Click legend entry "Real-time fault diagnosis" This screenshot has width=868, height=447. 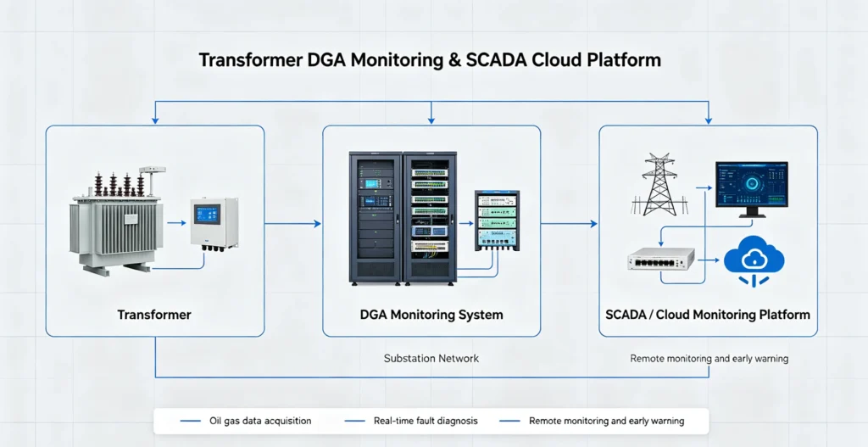click(x=426, y=421)
